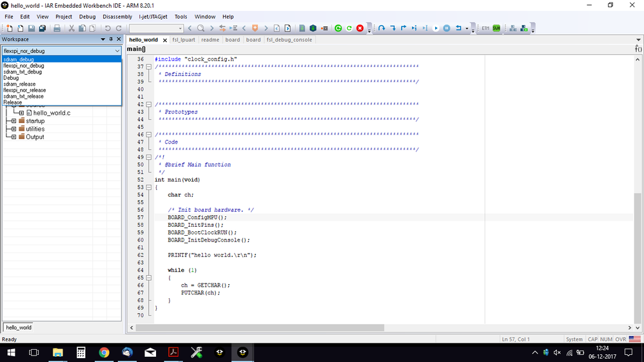Image resolution: width=644 pixels, height=362 pixels.
Task: Open the Disassembly menu
Action: click(x=117, y=16)
